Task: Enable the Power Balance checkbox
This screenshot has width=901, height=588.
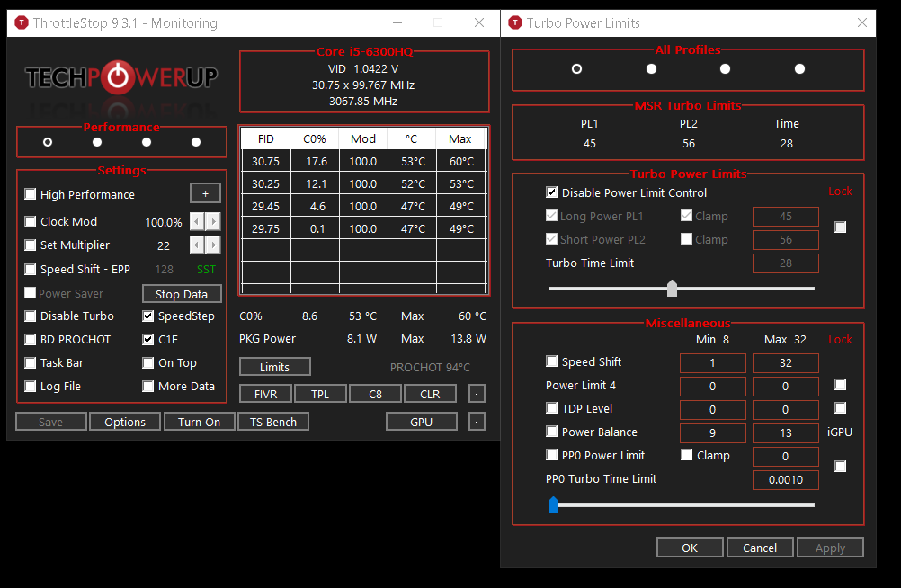Action: pyautogui.click(x=551, y=431)
